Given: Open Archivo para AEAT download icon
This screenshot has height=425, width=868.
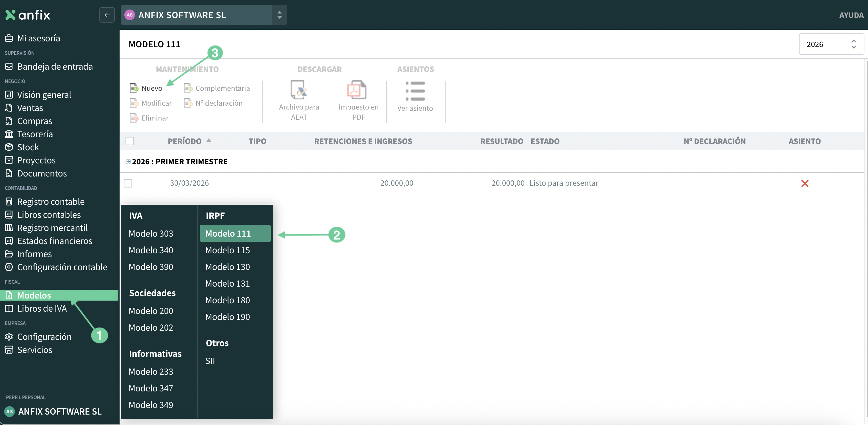Looking at the screenshot, I should click(299, 90).
